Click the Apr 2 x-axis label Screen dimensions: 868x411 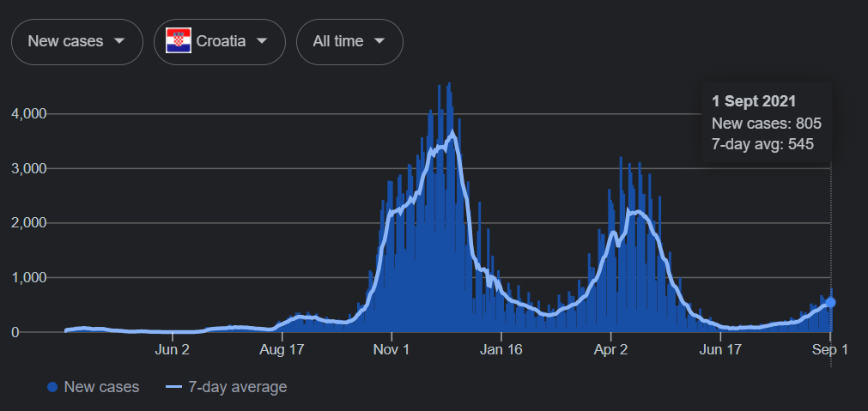click(610, 350)
